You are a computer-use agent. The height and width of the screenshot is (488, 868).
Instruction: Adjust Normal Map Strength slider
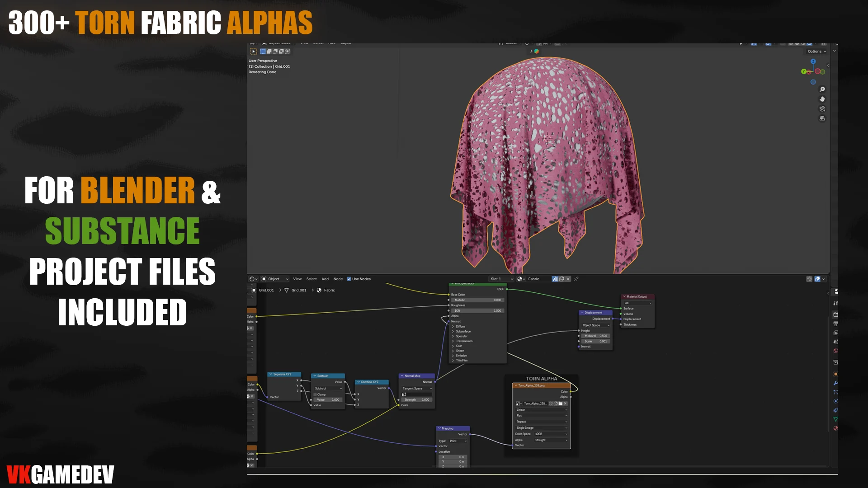(x=417, y=400)
